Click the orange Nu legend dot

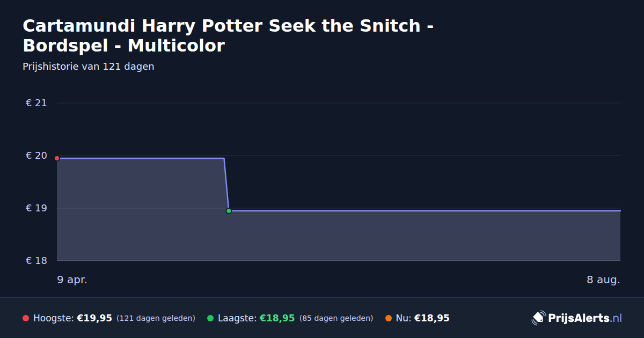(x=389, y=318)
